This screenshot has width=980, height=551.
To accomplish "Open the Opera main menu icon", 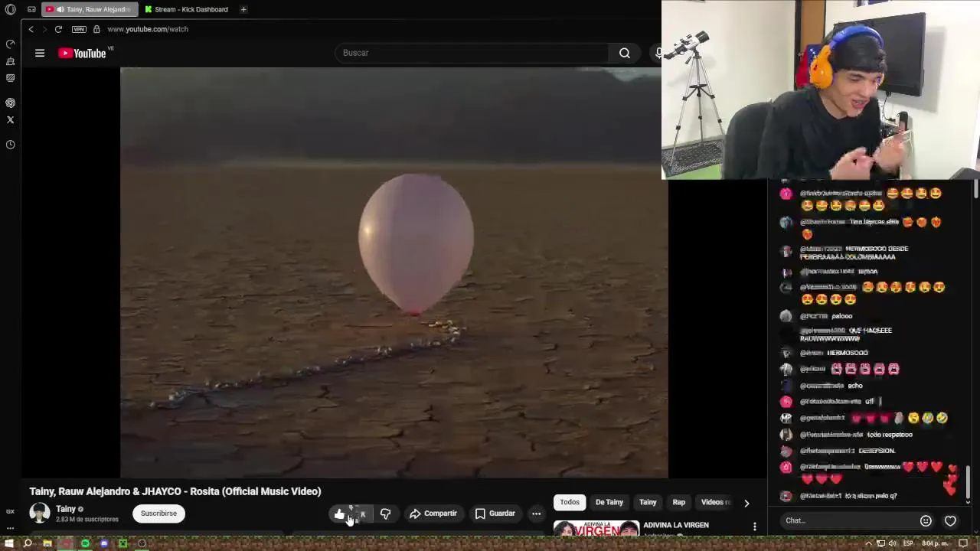I will [x=10, y=9].
